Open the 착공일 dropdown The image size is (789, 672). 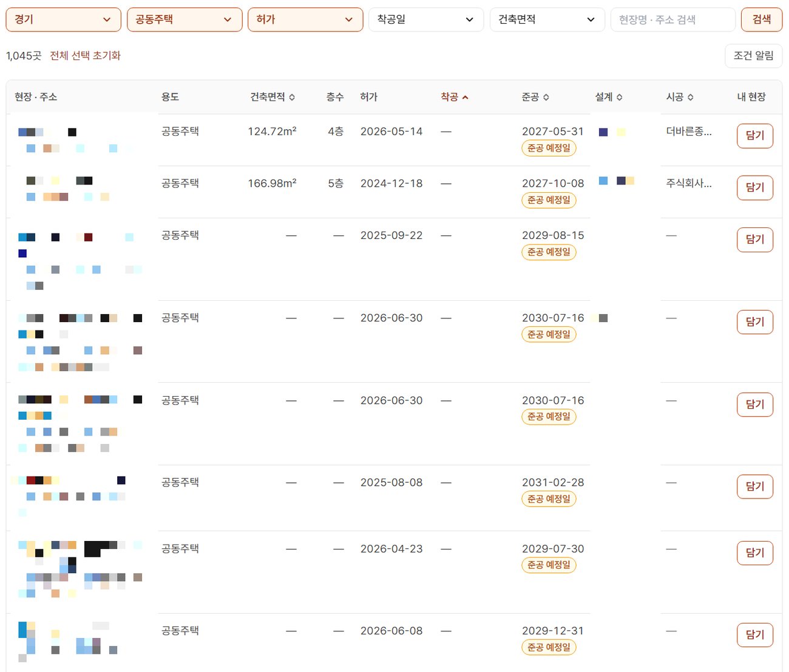tap(426, 19)
